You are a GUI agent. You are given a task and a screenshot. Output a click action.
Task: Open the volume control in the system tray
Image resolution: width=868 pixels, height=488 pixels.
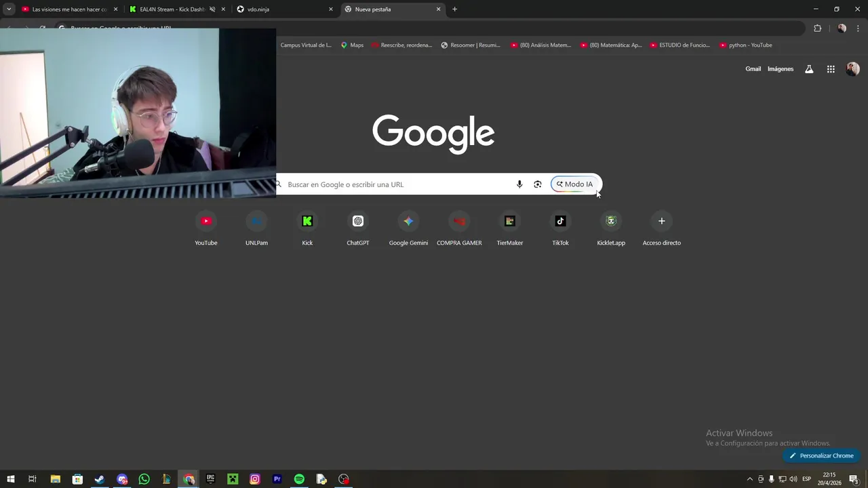[x=793, y=479]
